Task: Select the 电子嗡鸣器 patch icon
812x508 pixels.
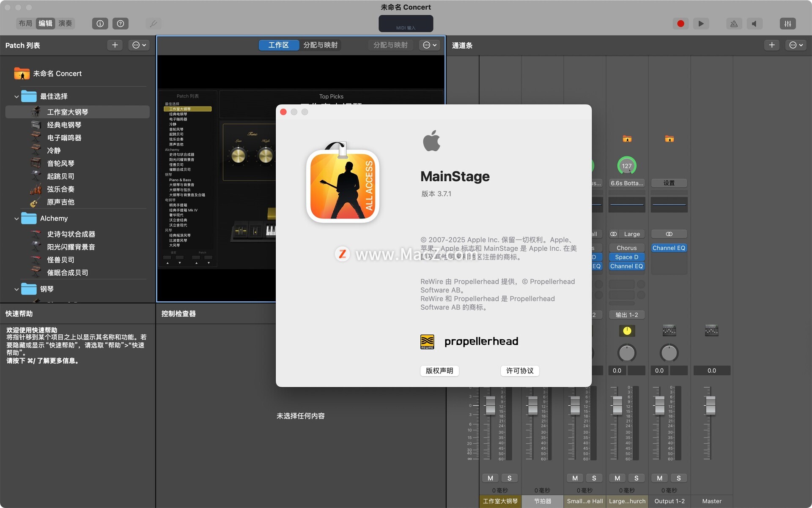Action: tap(36, 138)
